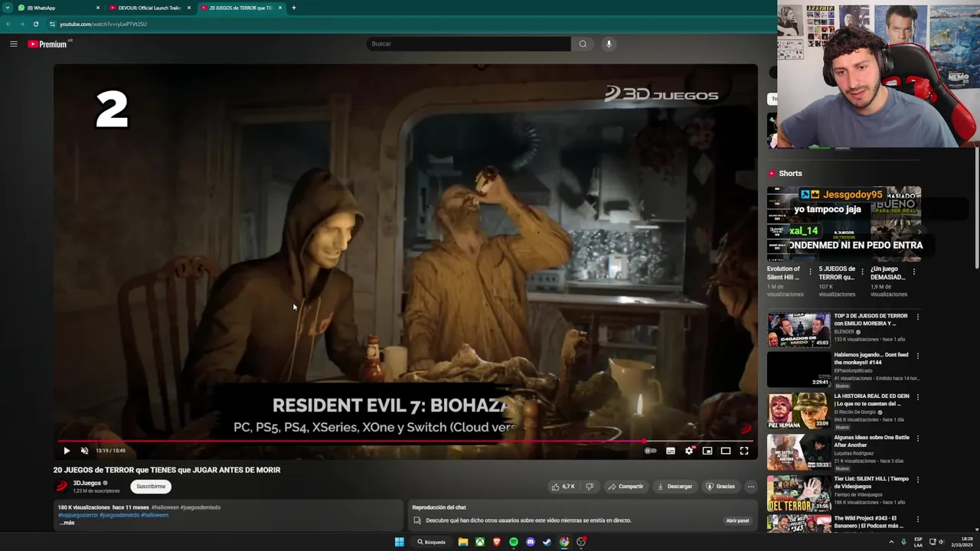Click the #topjuegosterror hashtag
980x551 pixels.
point(78,515)
